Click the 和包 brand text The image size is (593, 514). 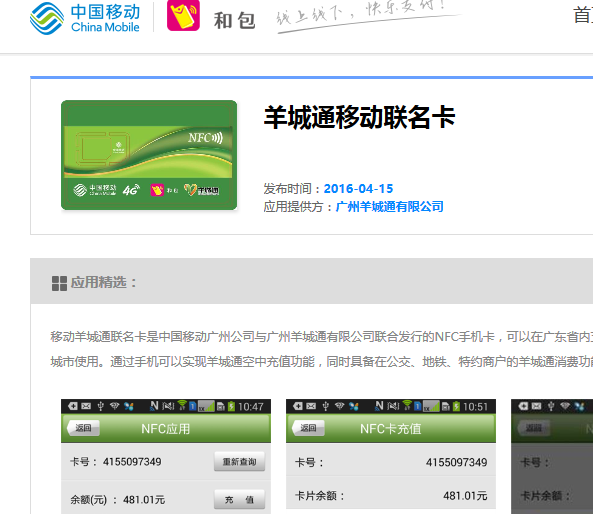(x=234, y=20)
